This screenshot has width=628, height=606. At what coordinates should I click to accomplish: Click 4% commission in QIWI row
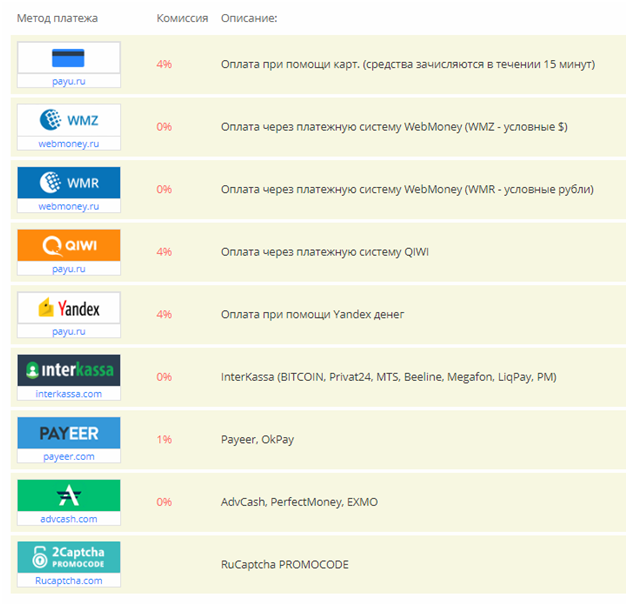point(164,252)
